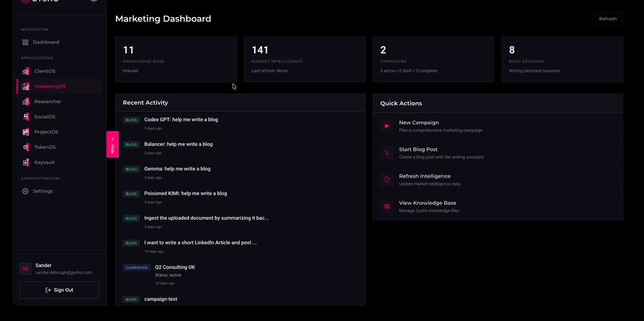Open TokenOS from the sidebar
Viewport: 644px width, 321px height.
coord(59,147)
